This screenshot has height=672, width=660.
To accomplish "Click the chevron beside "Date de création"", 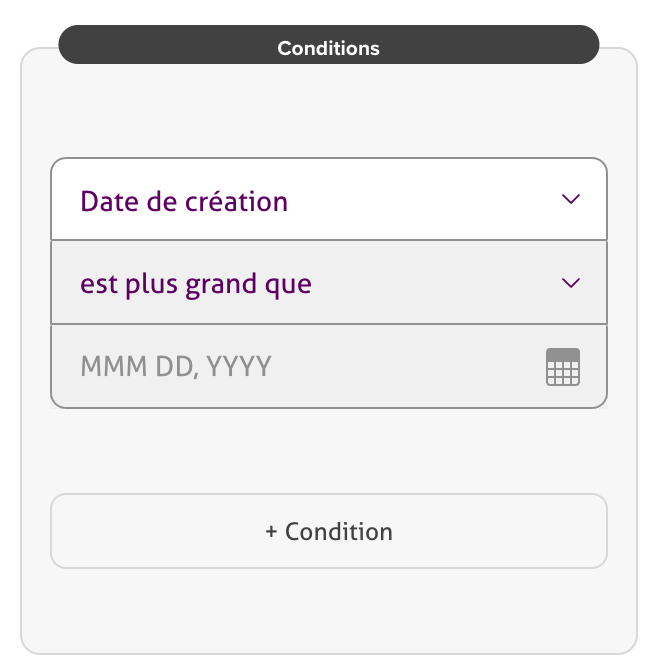I will 571,199.
